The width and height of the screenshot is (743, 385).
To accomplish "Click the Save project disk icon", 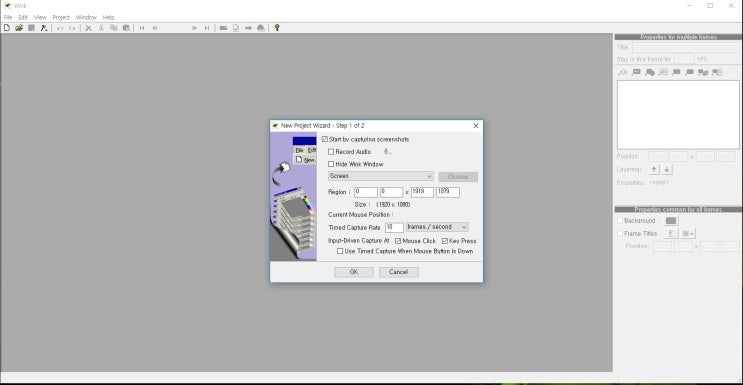I will pyautogui.click(x=31, y=28).
